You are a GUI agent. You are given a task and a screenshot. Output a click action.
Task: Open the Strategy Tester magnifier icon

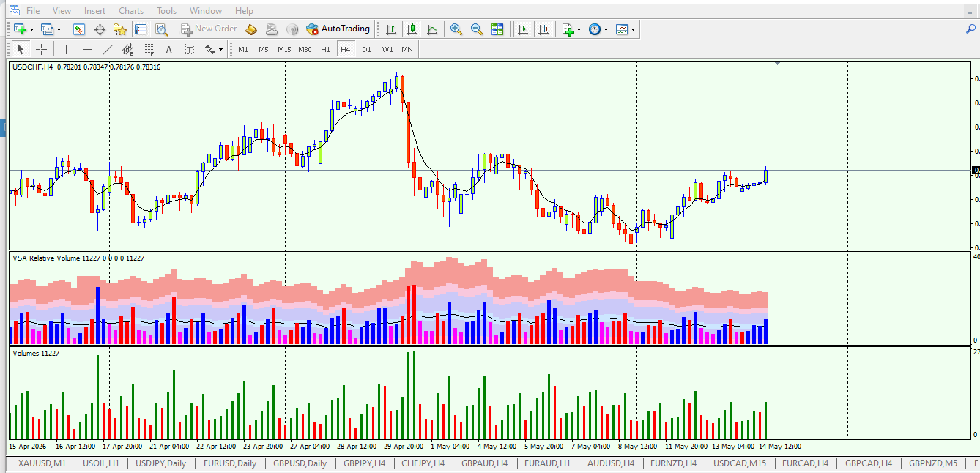coord(162,29)
